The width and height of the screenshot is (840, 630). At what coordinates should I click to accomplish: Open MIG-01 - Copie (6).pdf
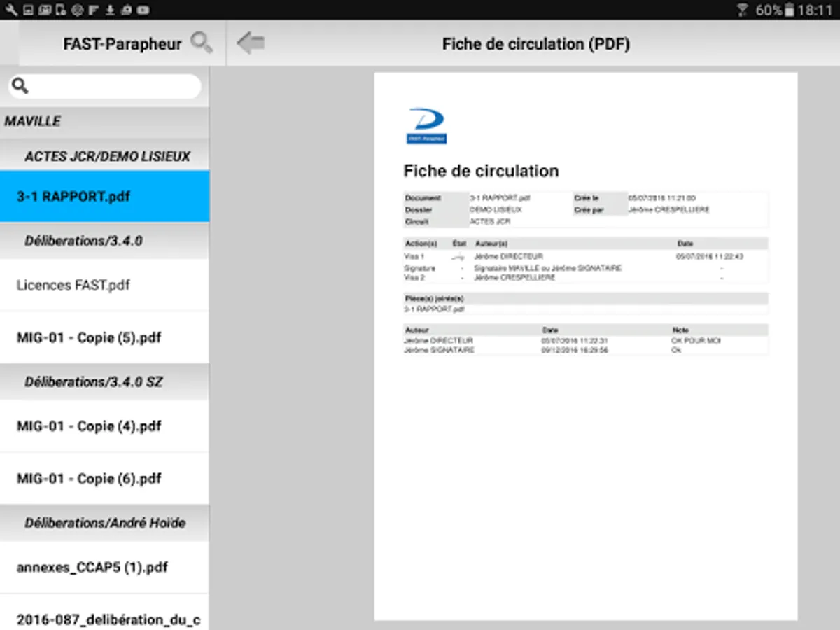point(105,479)
